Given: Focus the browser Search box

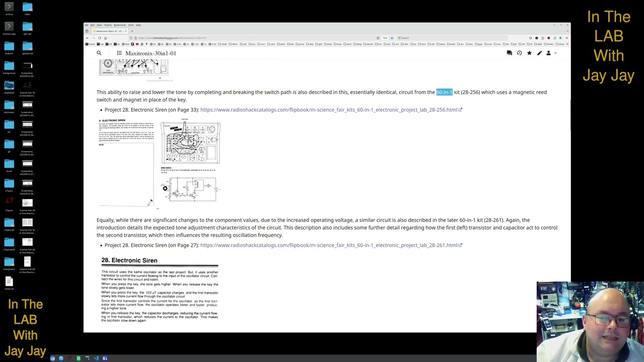Looking at the screenshot, I should [453, 38].
